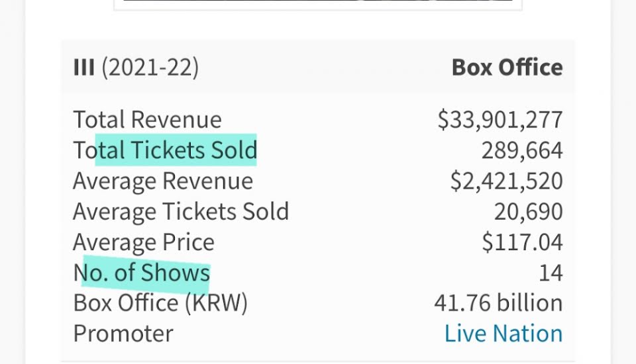
Task: Click the Total Revenue label
Action: click(147, 120)
